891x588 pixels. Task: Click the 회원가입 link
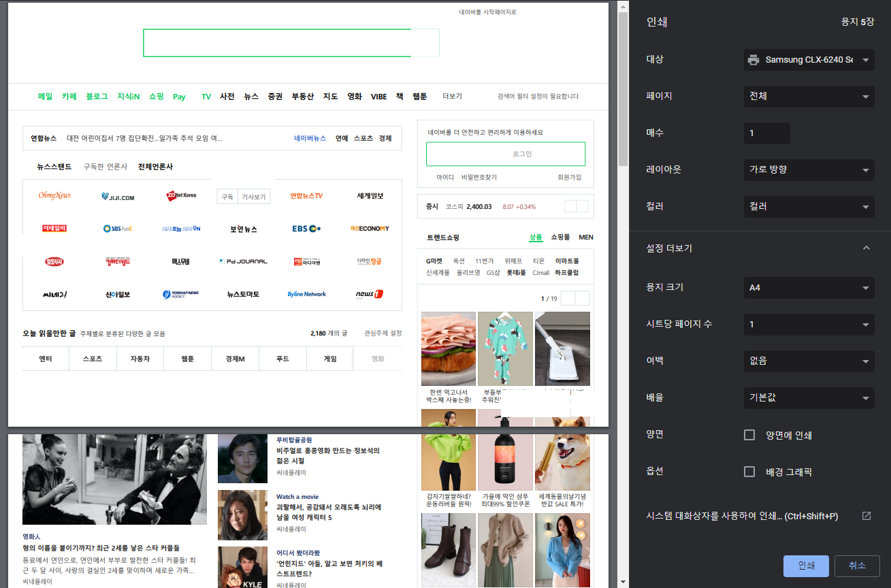569,177
